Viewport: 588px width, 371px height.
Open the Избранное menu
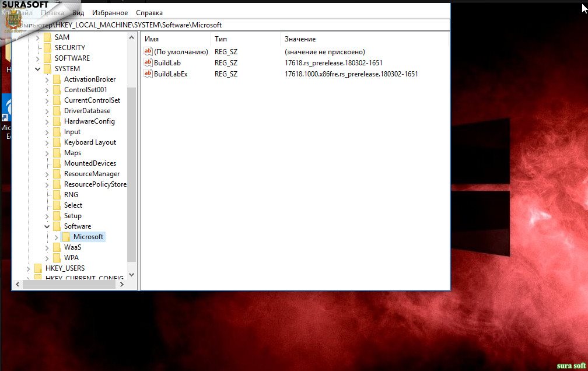(x=110, y=12)
